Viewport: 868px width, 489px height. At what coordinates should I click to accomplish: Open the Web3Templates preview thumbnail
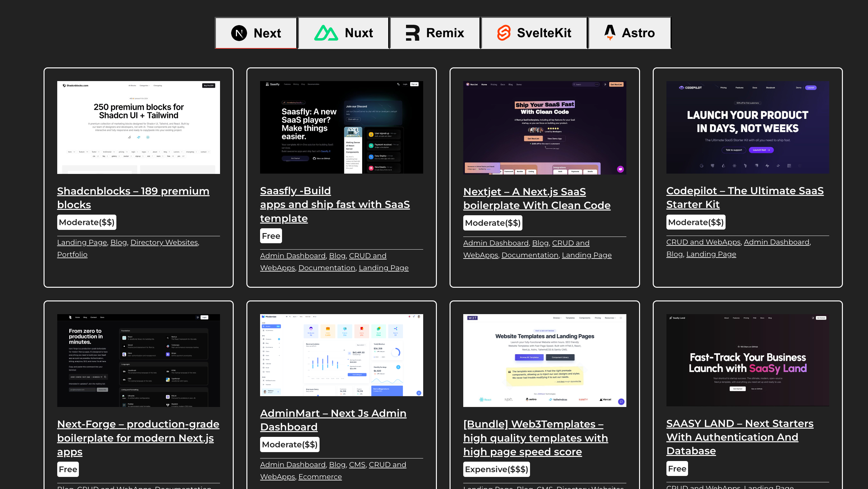click(x=545, y=361)
